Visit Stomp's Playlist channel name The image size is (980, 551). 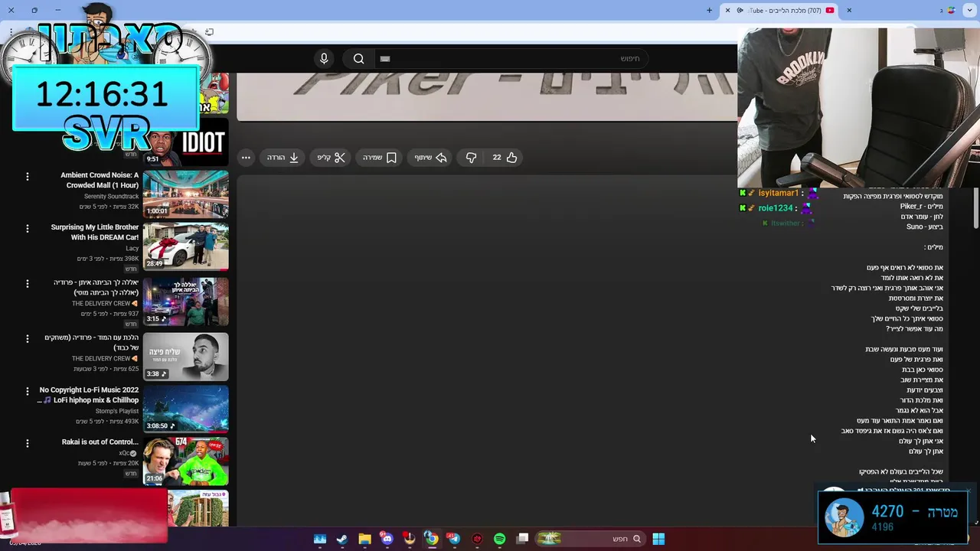click(117, 411)
